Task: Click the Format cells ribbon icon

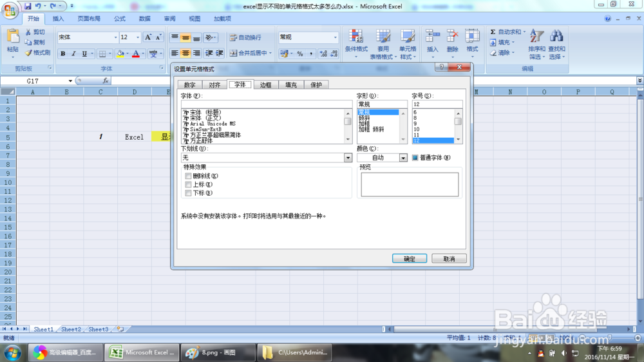Action: click(x=472, y=37)
